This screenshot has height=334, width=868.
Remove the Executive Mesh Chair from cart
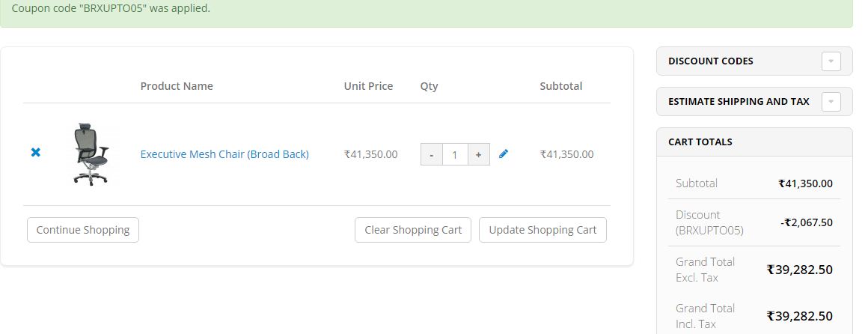(x=35, y=153)
